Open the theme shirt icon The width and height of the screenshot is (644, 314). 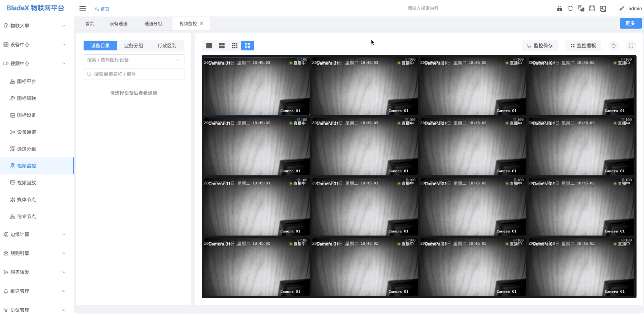pyautogui.click(x=570, y=8)
